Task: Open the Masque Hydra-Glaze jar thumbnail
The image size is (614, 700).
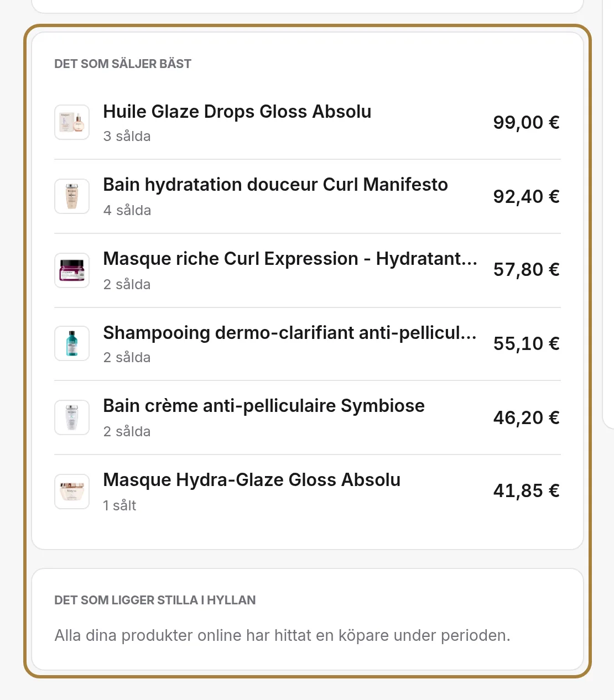Action: [72, 492]
